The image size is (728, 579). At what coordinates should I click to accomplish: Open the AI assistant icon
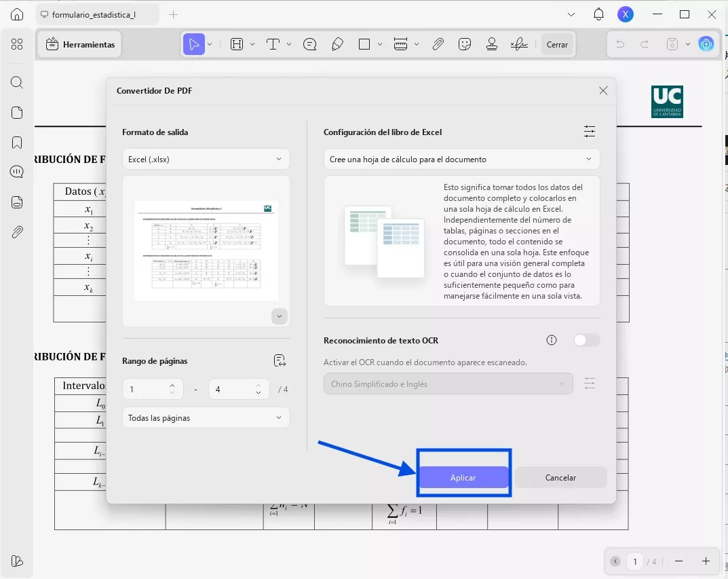coord(706,45)
